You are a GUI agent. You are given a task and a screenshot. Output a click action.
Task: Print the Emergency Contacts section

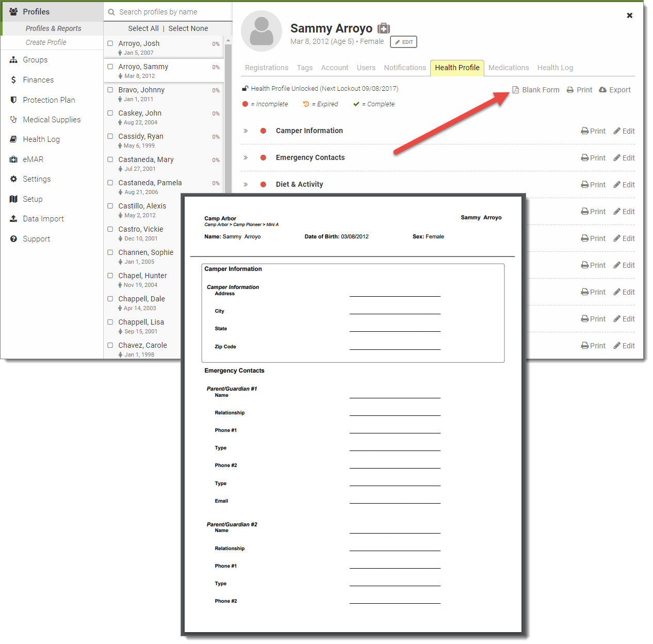593,158
